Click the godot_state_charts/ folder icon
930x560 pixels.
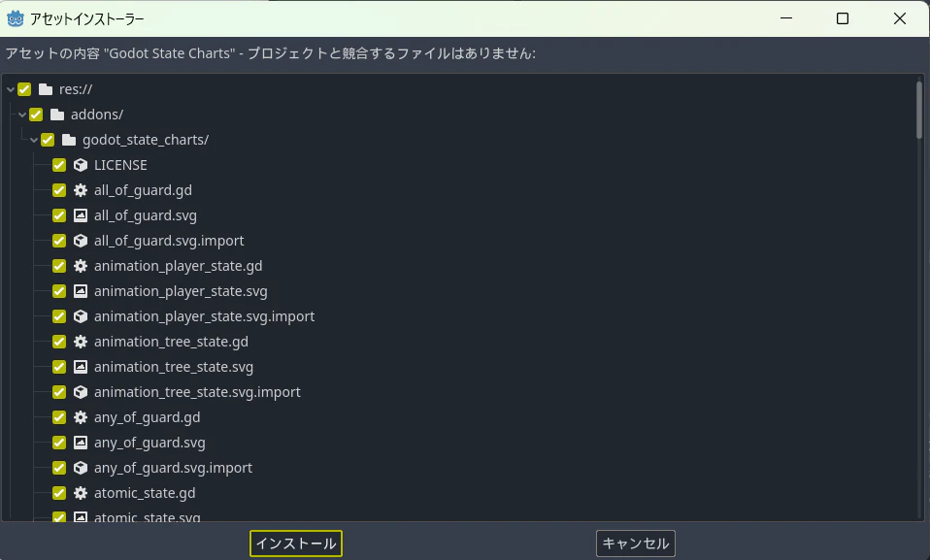click(69, 140)
